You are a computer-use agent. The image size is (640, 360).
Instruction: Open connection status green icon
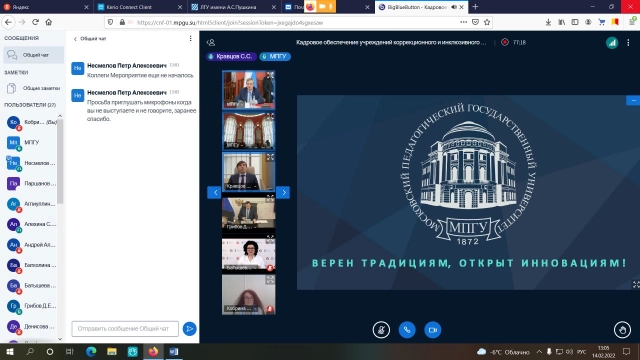[612, 42]
